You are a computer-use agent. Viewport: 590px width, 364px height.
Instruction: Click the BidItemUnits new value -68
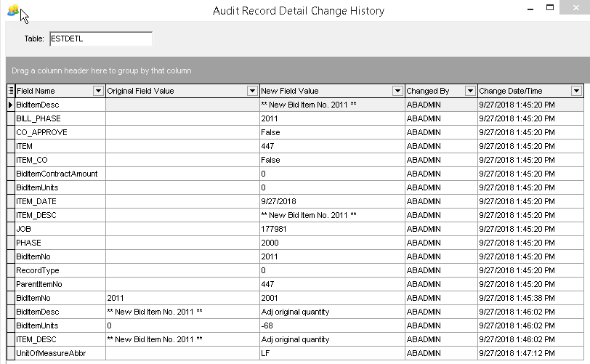point(332,325)
